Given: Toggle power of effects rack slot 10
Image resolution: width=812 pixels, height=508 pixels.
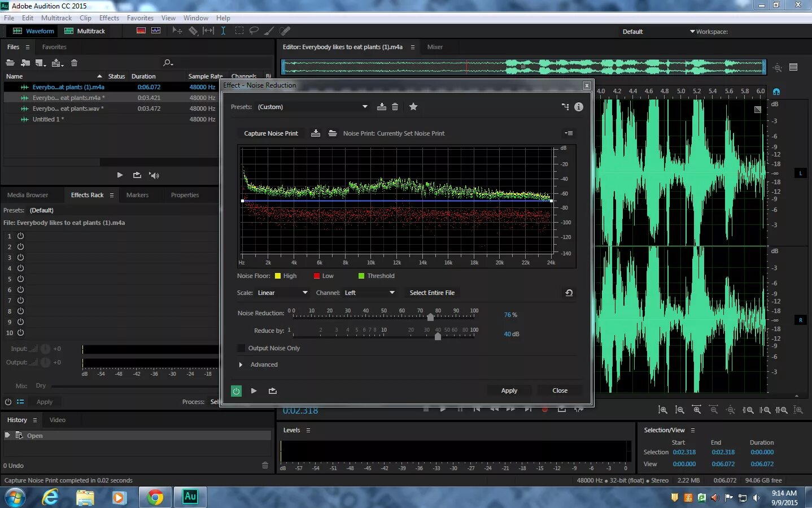Looking at the screenshot, I should 20,332.
